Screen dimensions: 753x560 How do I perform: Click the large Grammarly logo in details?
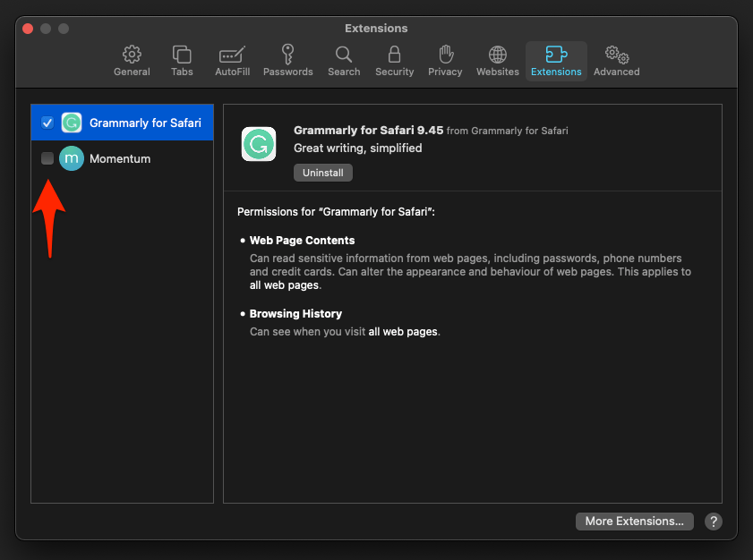pyautogui.click(x=259, y=144)
